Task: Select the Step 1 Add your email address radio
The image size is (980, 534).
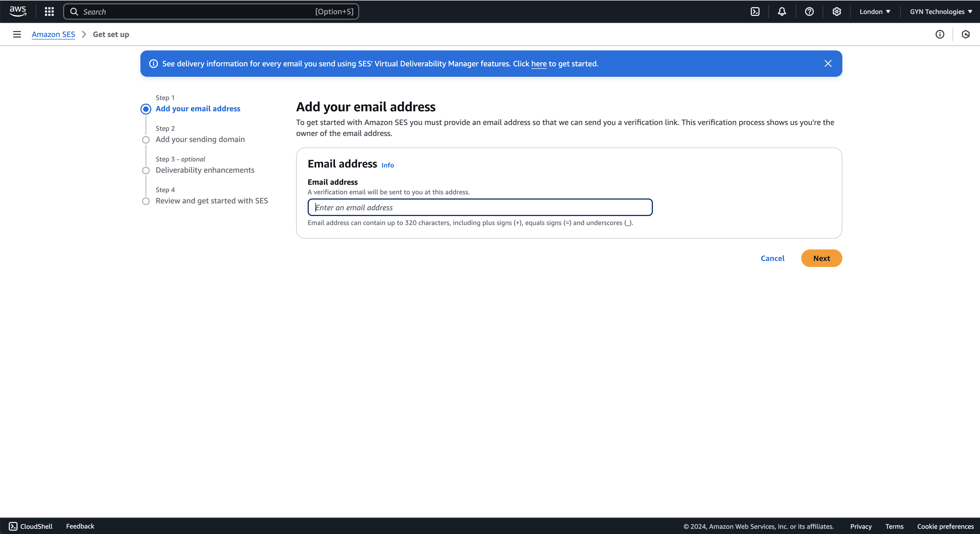Action: (x=146, y=109)
